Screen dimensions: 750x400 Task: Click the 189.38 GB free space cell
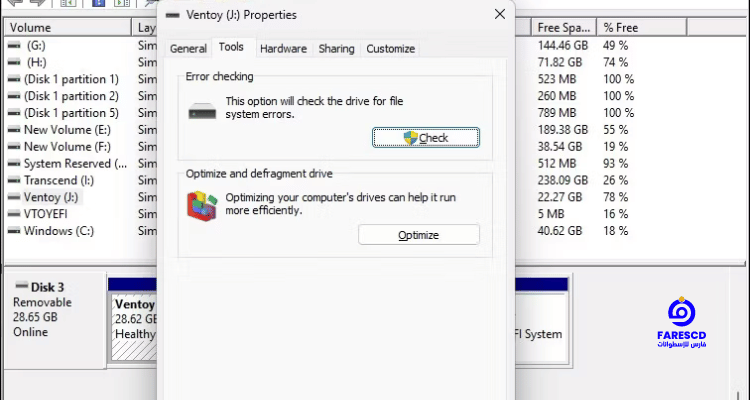[562, 130]
